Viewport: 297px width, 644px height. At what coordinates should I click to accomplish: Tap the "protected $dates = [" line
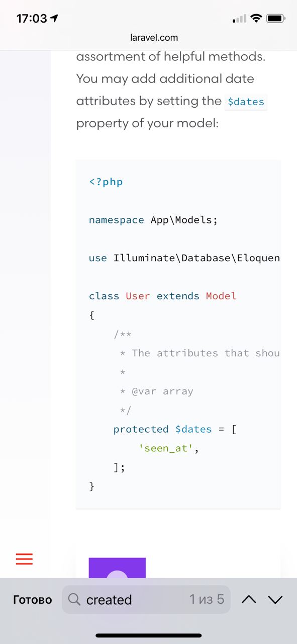pos(175,429)
